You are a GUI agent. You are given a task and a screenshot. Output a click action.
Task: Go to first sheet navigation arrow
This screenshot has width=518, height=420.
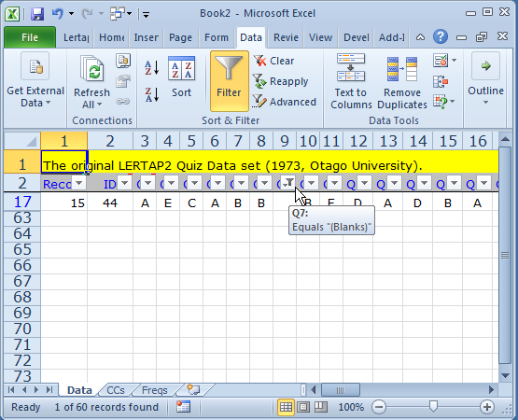tap(10, 390)
